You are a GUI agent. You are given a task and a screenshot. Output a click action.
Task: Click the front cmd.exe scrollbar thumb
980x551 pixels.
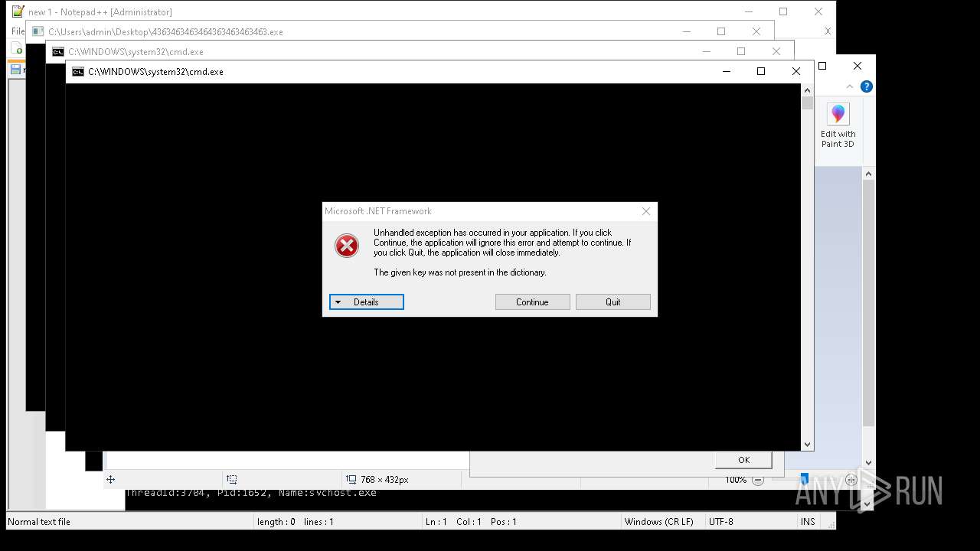point(807,103)
